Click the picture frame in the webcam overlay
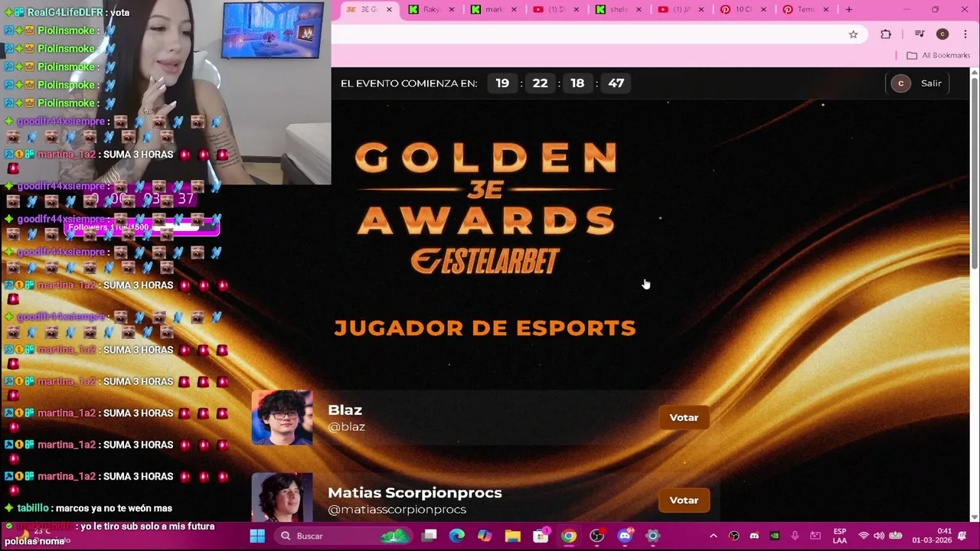 (x=273, y=31)
